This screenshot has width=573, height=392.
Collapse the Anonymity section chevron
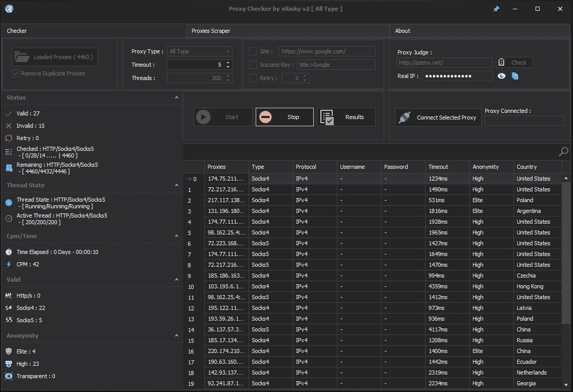tap(177, 336)
